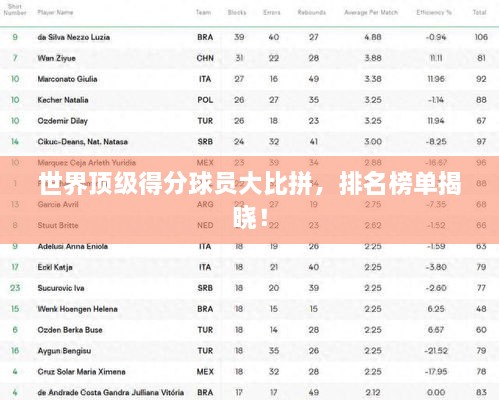Open player Wan Ziyue
Viewport: 499px width, 400px height.
[56, 58]
